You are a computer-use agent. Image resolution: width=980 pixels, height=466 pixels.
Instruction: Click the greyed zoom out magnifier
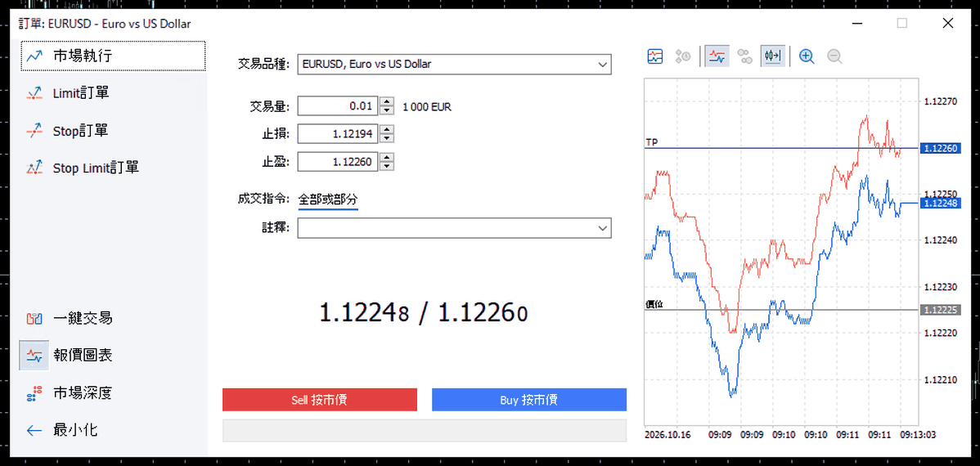click(x=834, y=56)
